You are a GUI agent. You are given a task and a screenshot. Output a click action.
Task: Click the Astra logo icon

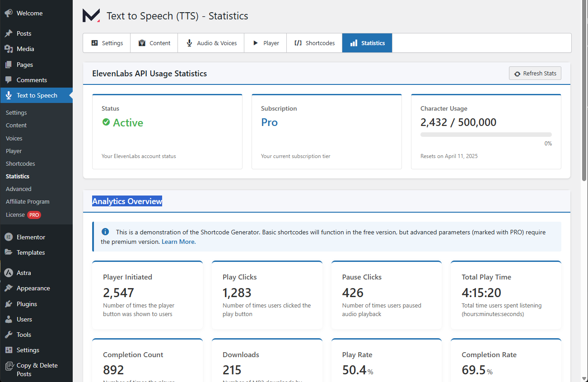(9, 273)
